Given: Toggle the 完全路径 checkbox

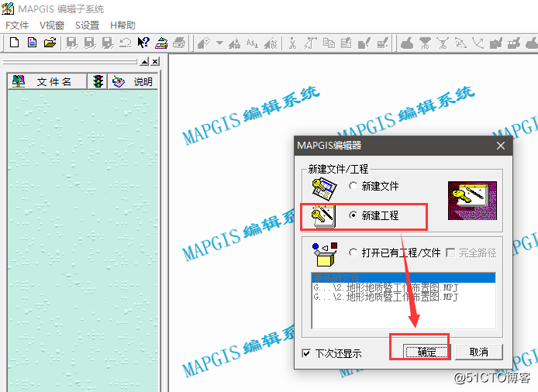Looking at the screenshot, I should click(450, 253).
